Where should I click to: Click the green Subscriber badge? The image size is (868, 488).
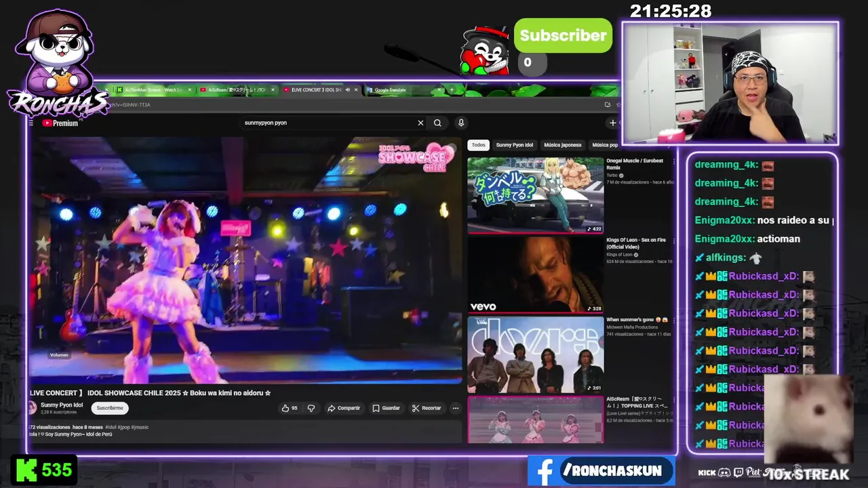(563, 36)
